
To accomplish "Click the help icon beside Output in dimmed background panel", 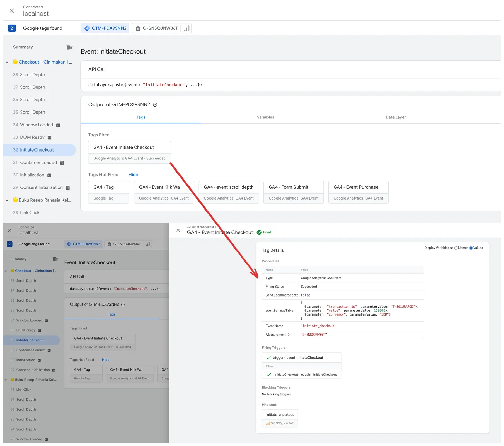I will [x=123, y=304].
